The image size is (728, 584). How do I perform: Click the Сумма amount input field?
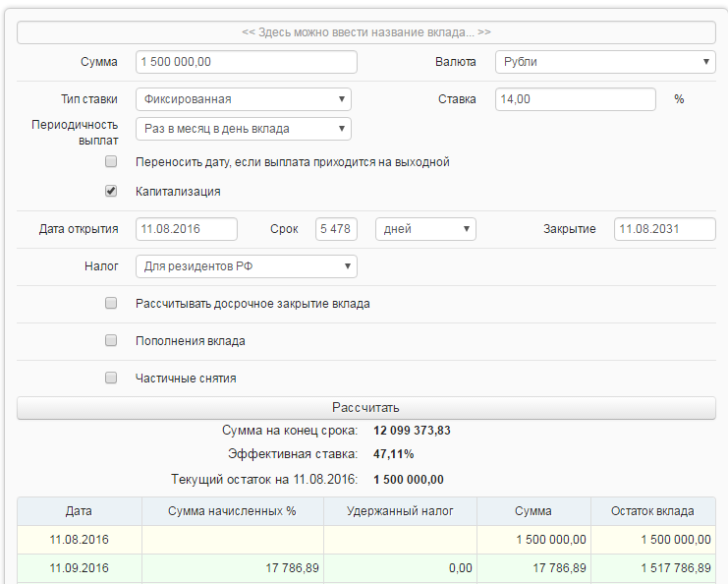point(246,62)
